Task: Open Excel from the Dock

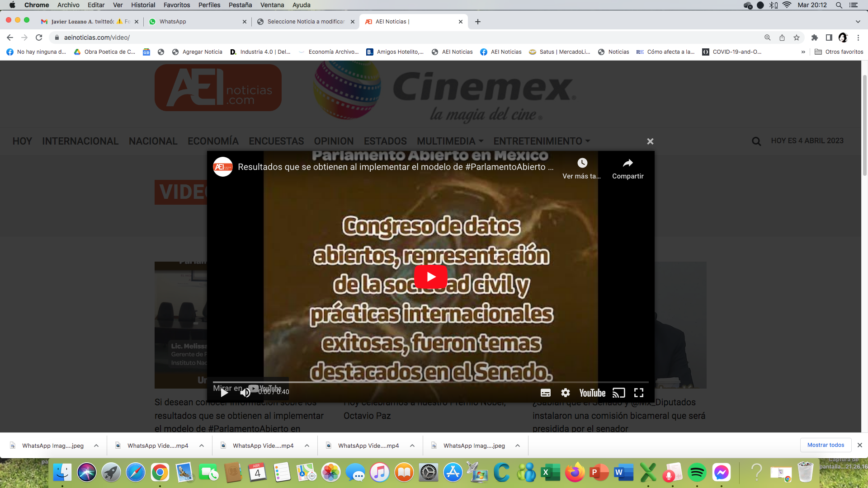Action: pyautogui.click(x=550, y=473)
